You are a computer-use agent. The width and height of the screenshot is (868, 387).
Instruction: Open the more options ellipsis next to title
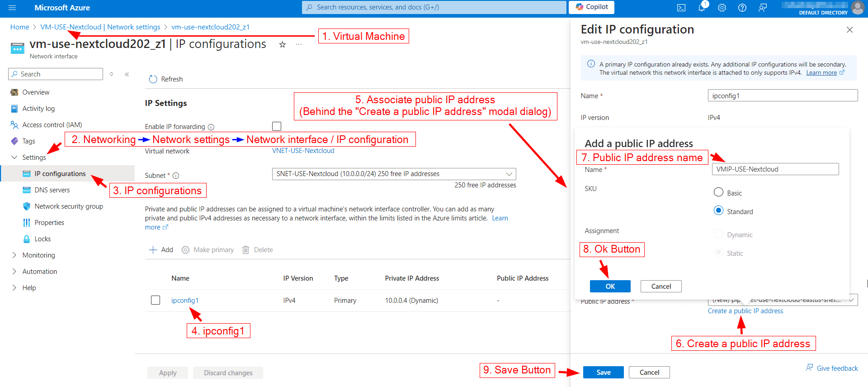[299, 44]
